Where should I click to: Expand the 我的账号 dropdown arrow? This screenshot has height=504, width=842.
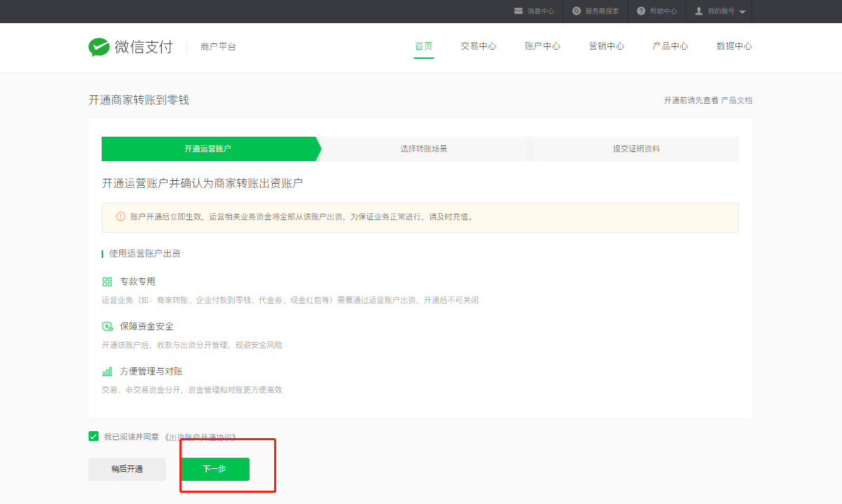click(742, 12)
